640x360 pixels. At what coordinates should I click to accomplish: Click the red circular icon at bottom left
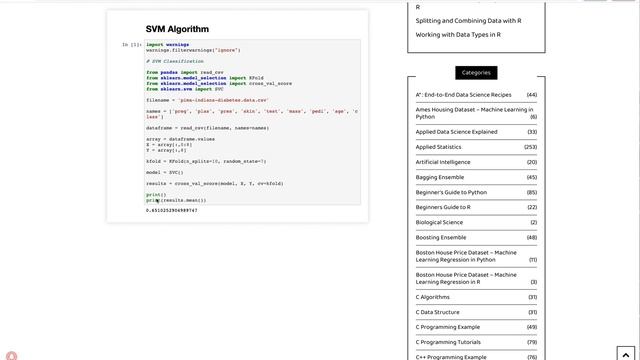pyautogui.click(x=11, y=356)
